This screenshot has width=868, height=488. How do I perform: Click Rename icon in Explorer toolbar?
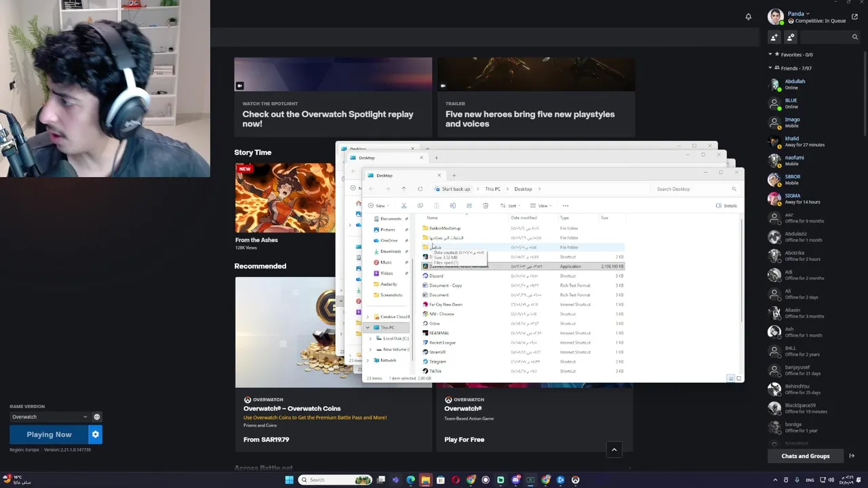(453, 205)
